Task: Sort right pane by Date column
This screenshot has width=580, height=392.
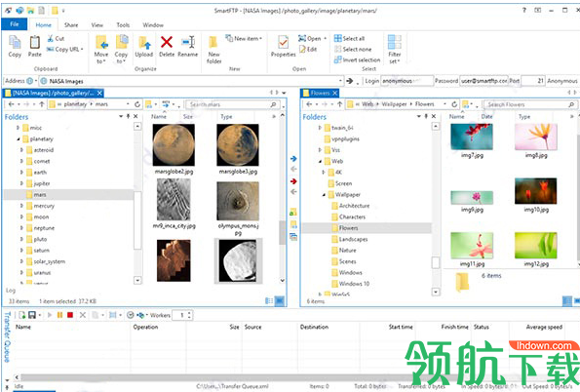Action: point(486,117)
